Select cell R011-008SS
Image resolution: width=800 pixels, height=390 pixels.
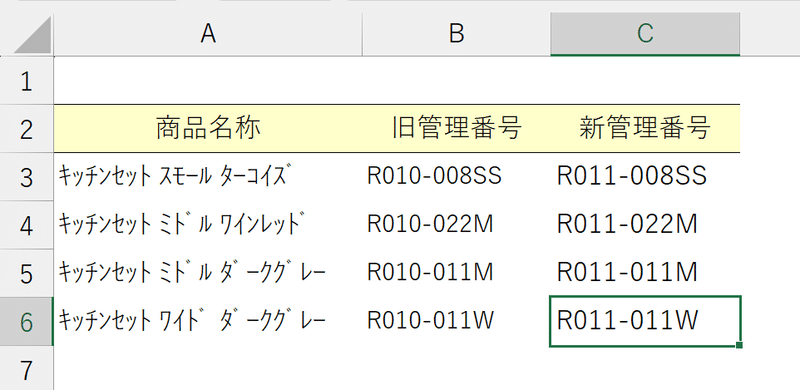click(x=645, y=177)
